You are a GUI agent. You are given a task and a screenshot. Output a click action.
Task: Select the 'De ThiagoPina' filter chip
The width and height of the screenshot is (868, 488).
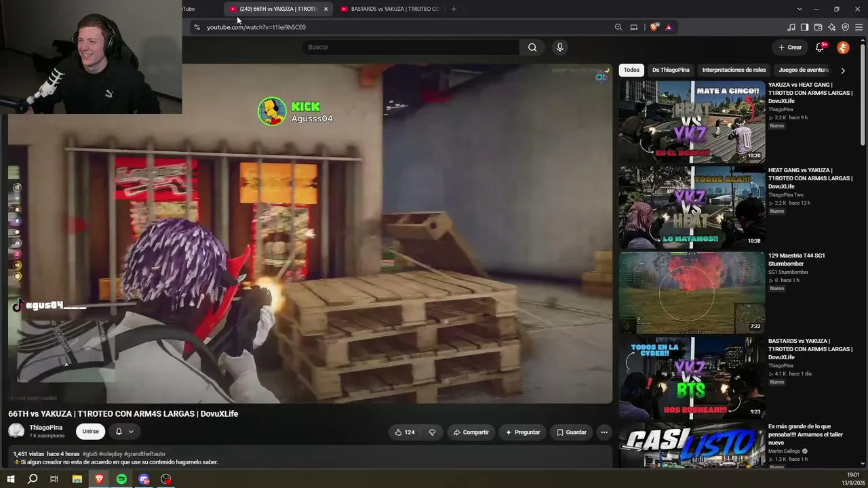(671, 70)
